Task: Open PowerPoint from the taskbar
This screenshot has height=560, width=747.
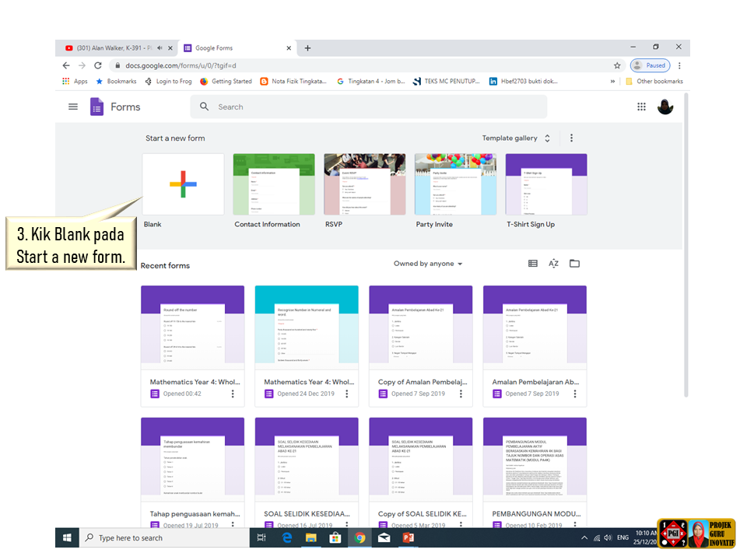Action: pos(409,537)
